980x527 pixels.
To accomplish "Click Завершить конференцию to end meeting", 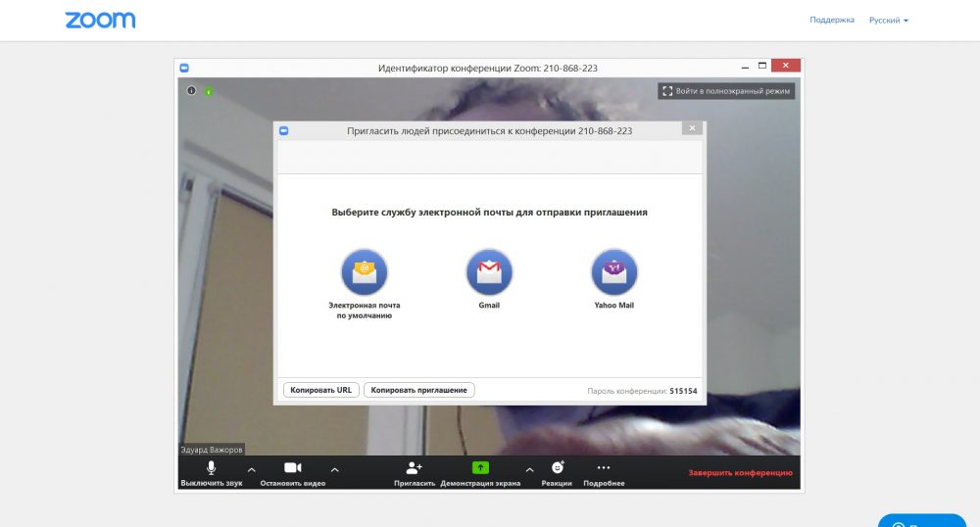I will point(741,473).
